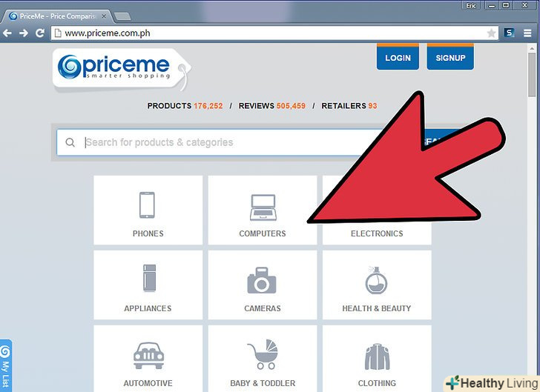Screen dimensions: 540x392
Task: Open the Phones category tile
Action: 148,210
